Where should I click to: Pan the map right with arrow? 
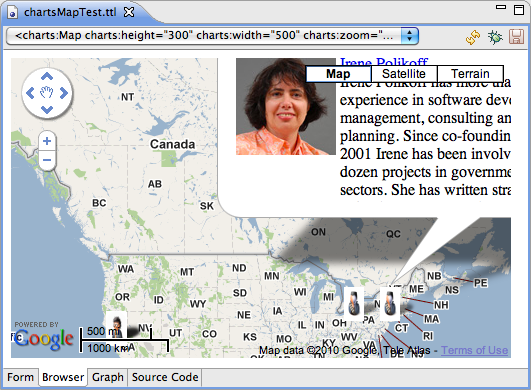64,93
